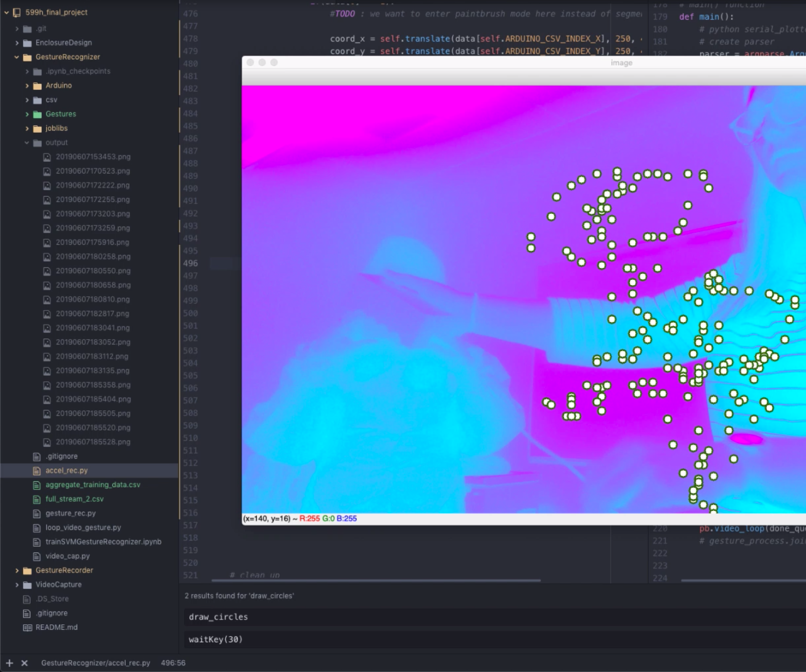
Task: Click the EnclosureDesign folder icon
Action: coord(27,43)
